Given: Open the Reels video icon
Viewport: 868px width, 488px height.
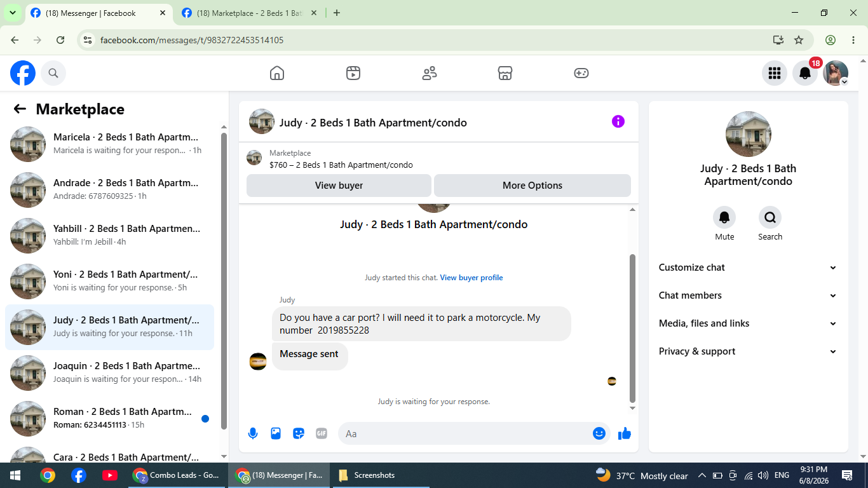Looking at the screenshot, I should click(x=353, y=73).
